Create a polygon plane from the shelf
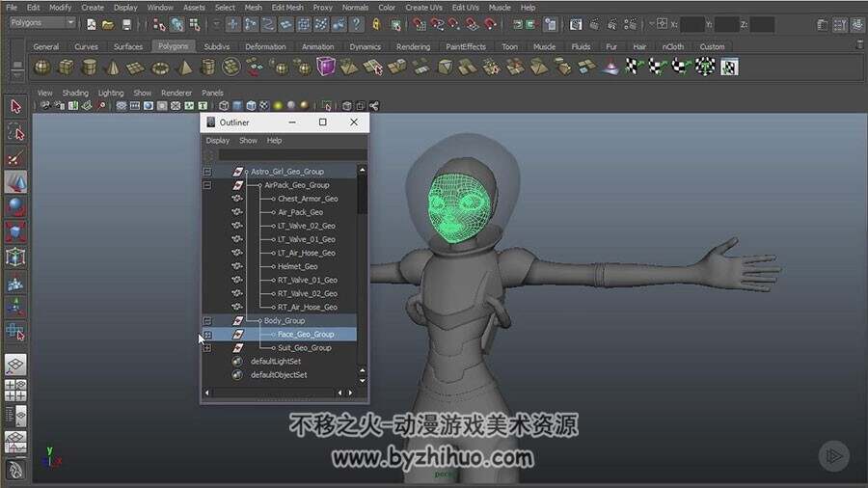The width and height of the screenshot is (868, 488). pos(136,68)
